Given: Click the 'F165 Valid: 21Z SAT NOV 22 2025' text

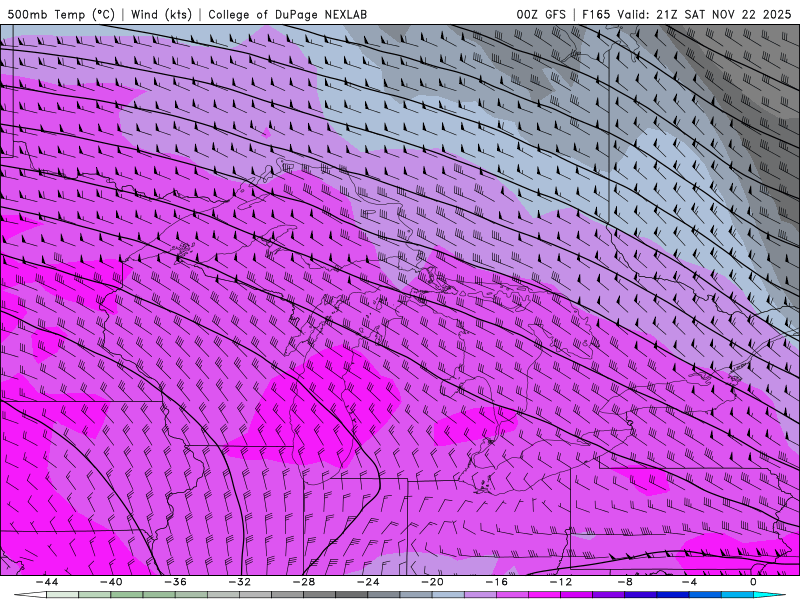Looking at the screenshot, I should tap(687, 14).
